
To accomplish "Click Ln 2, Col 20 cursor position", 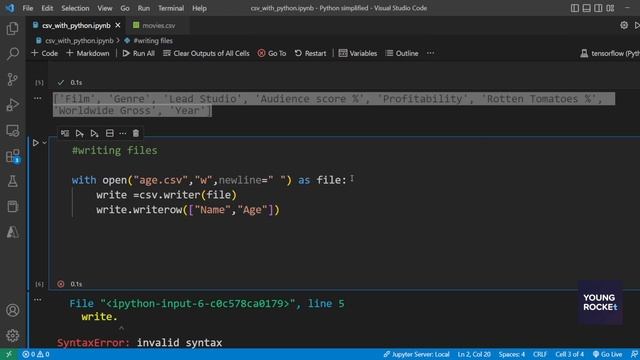I will (x=474, y=354).
